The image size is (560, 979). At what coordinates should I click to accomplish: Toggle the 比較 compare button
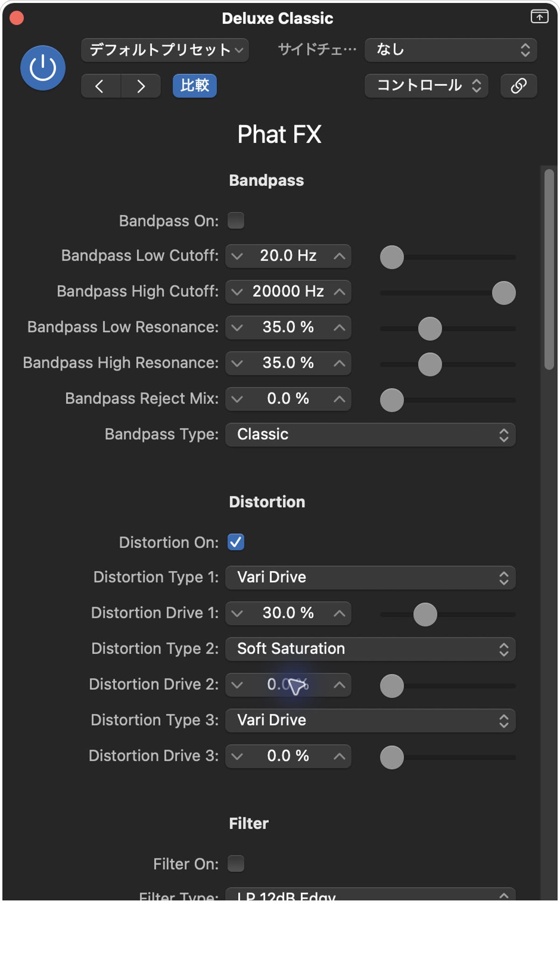[x=195, y=86]
